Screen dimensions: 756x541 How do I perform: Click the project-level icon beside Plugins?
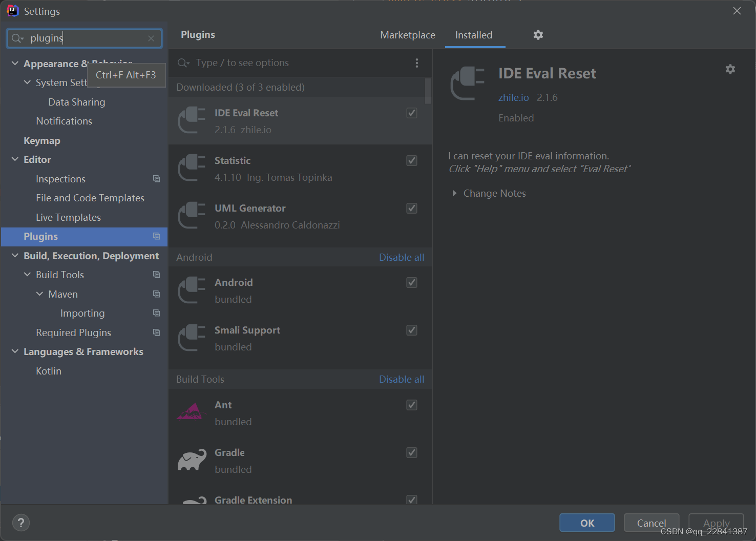point(157,236)
